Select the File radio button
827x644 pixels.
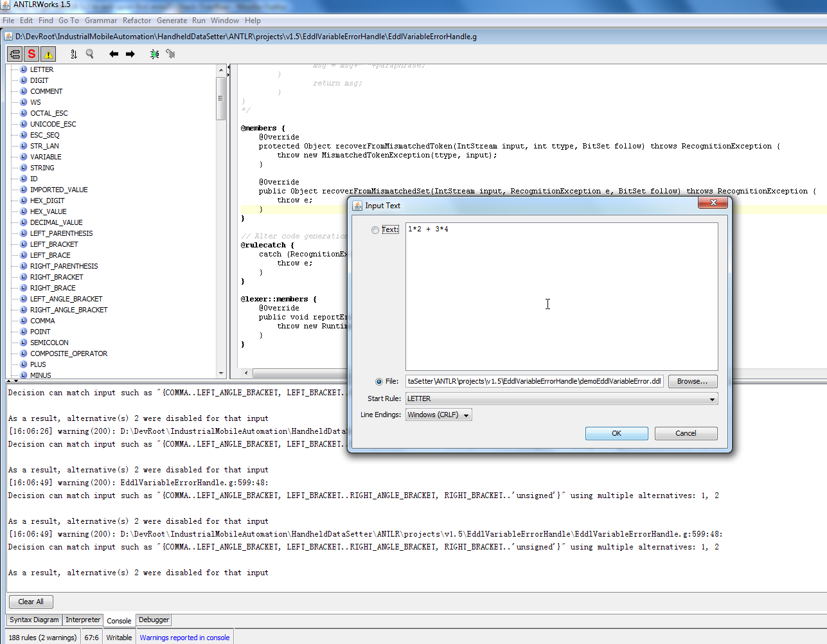click(379, 382)
